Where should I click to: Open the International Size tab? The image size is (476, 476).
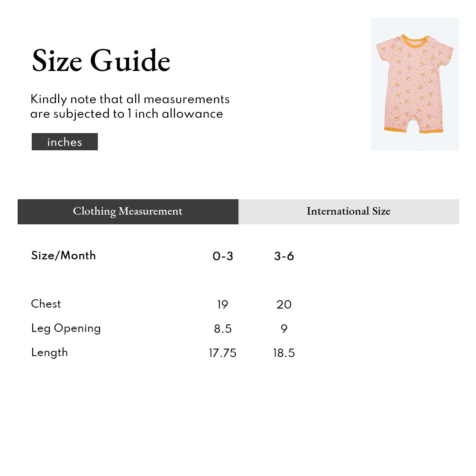click(x=349, y=212)
